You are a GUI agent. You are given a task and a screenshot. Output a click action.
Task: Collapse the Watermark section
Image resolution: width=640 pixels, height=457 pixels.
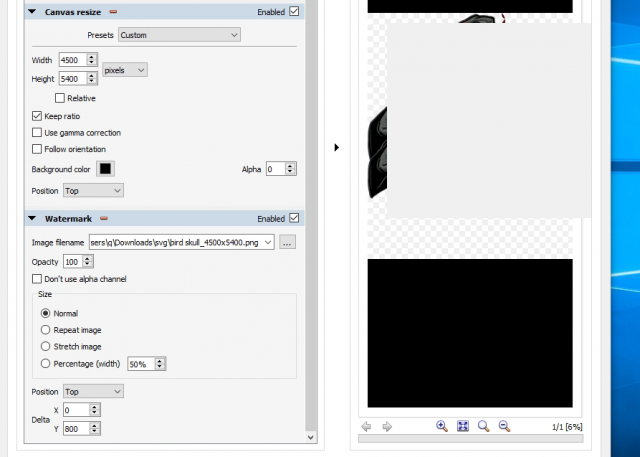[x=32, y=219]
